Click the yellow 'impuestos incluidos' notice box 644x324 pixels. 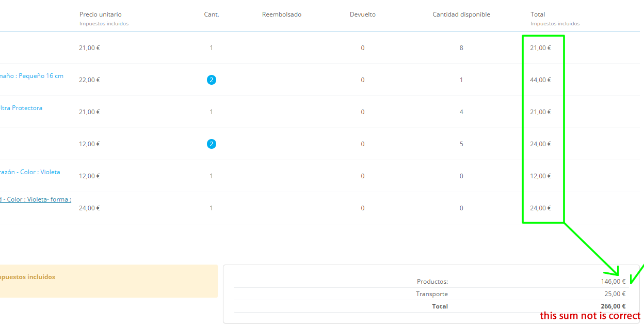(109, 281)
